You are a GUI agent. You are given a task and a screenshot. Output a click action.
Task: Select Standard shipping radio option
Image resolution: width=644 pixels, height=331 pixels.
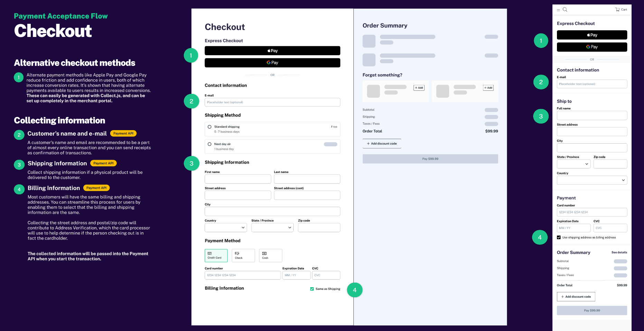pyautogui.click(x=209, y=127)
